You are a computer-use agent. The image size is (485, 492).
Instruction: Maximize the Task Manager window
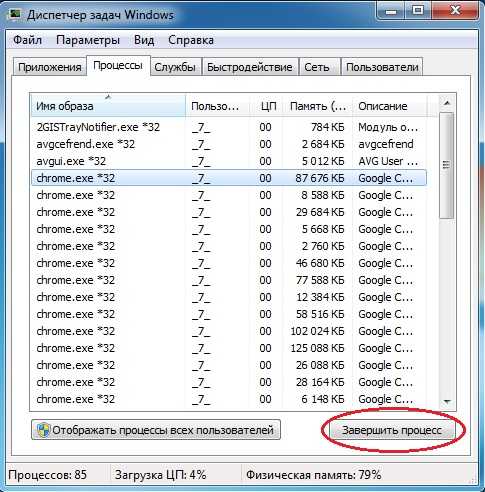pyautogui.click(x=418, y=11)
